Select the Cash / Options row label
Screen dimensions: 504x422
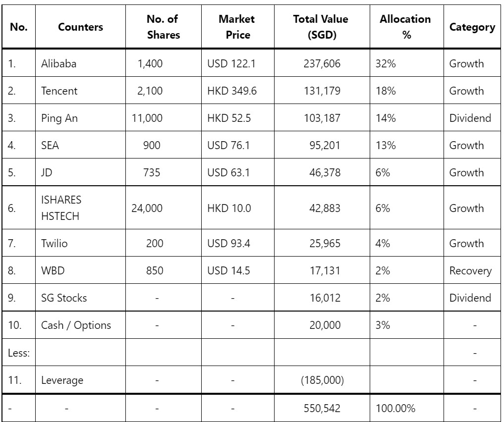tap(76, 325)
